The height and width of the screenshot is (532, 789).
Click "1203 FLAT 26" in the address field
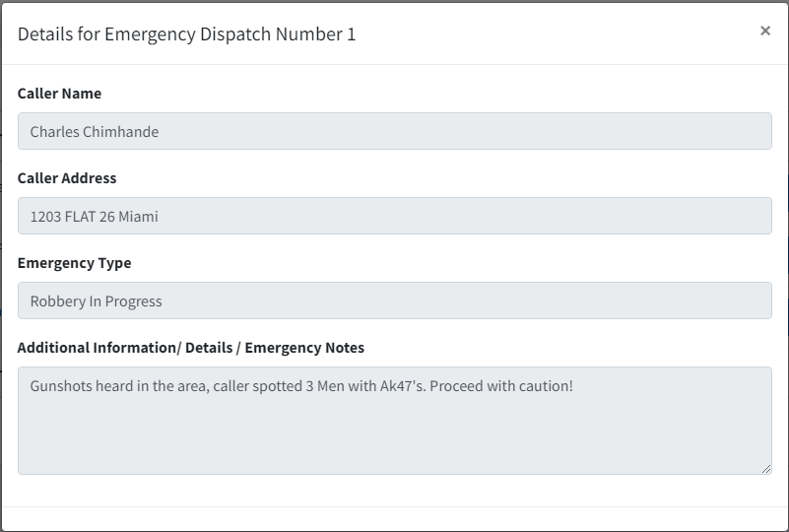(72, 217)
